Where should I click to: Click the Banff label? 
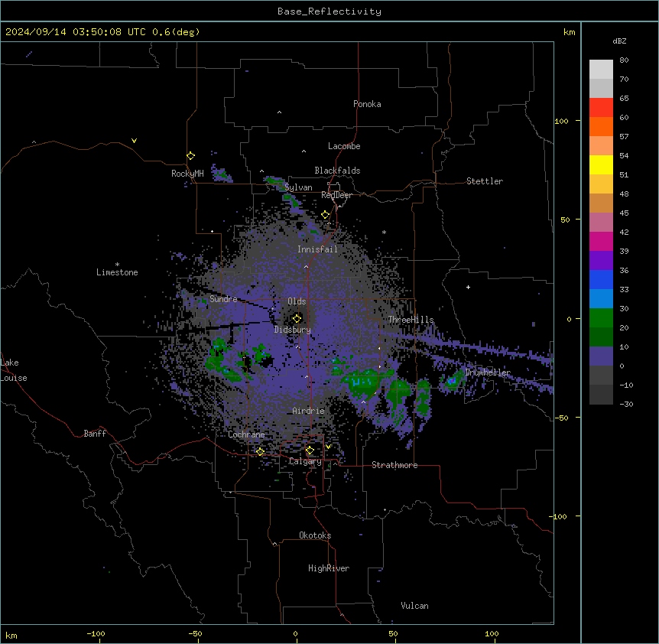tap(95, 434)
